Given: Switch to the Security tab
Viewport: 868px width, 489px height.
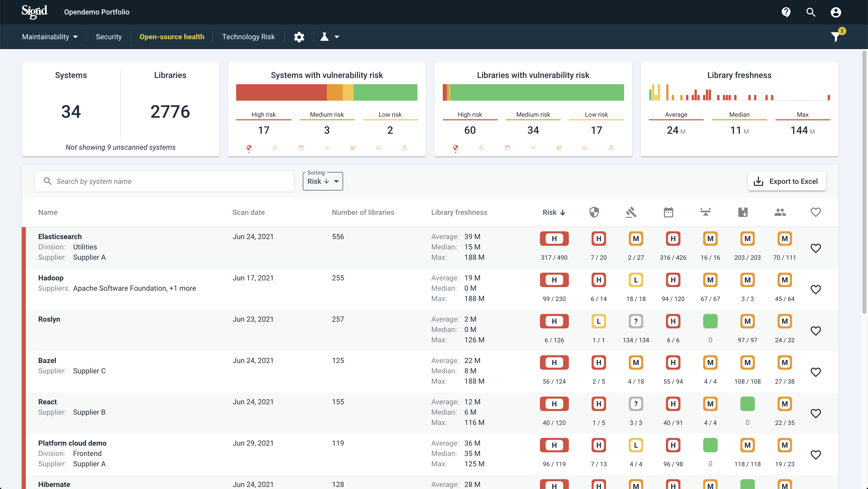Looking at the screenshot, I should coord(109,37).
